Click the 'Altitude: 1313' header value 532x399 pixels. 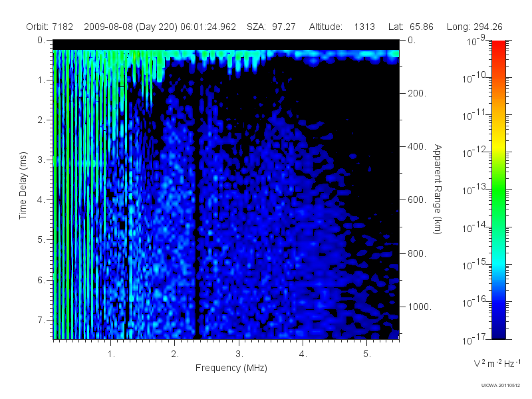pyautogui.click(x=342, y=27)
